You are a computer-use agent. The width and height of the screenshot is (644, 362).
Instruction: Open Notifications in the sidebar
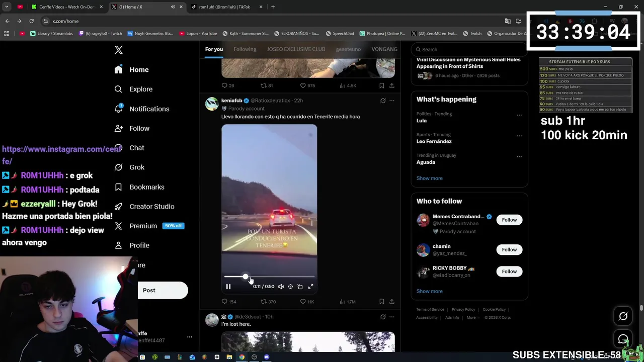coord(141,109)
